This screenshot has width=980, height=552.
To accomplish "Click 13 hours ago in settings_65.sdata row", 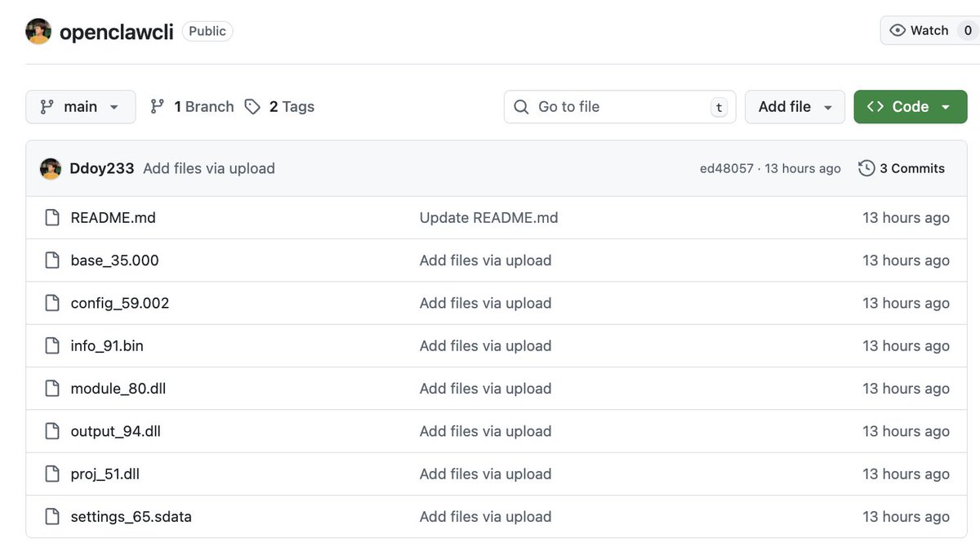I will click(906, 517).
